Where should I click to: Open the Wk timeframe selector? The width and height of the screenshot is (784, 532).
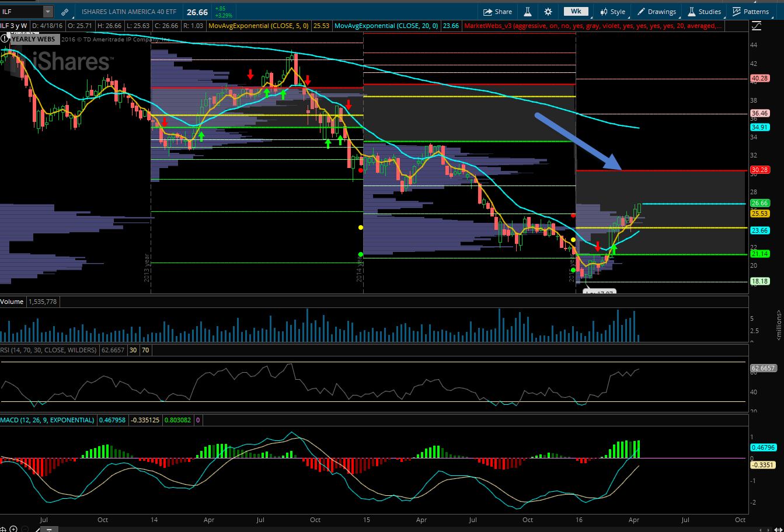(576, 12)
